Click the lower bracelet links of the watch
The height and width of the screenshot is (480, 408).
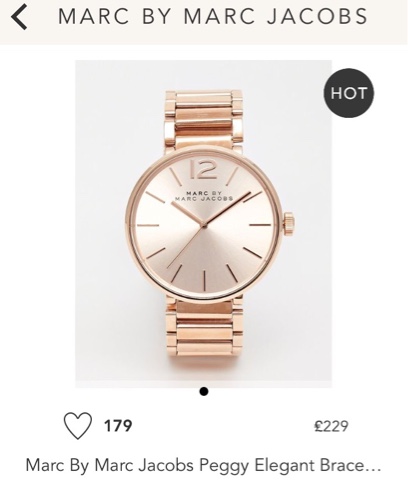pos(204,330)
